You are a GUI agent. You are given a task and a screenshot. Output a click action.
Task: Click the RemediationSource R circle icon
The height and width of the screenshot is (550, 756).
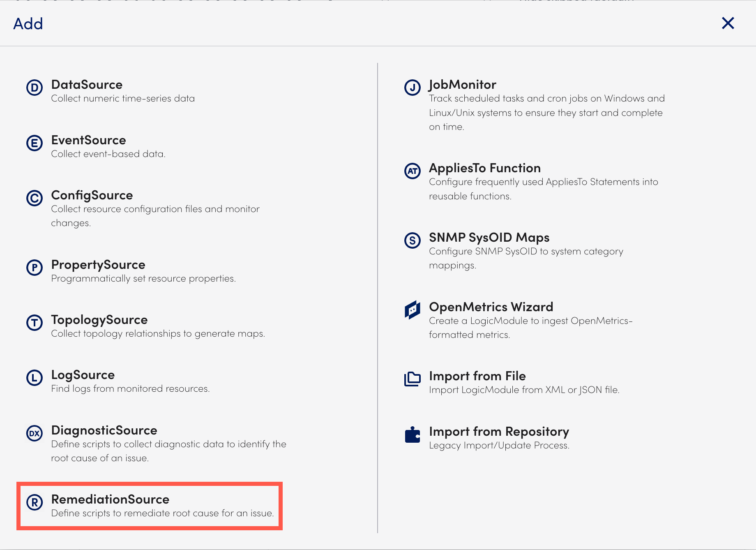[35, 502]
